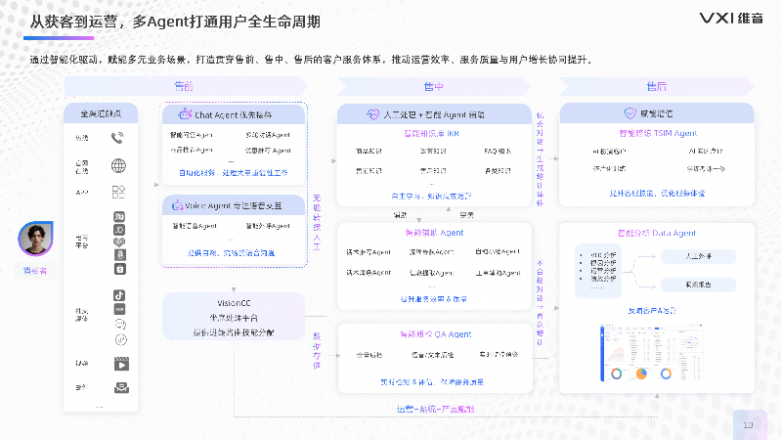
Task: Click the robot icon beside Chat Agent
Action: coord(185,114)
